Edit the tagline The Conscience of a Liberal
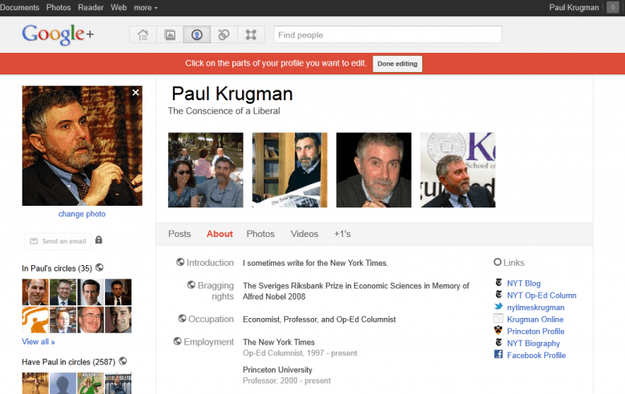Image resolution: width=625 pixels, height=394 pixels. point(224,111)
